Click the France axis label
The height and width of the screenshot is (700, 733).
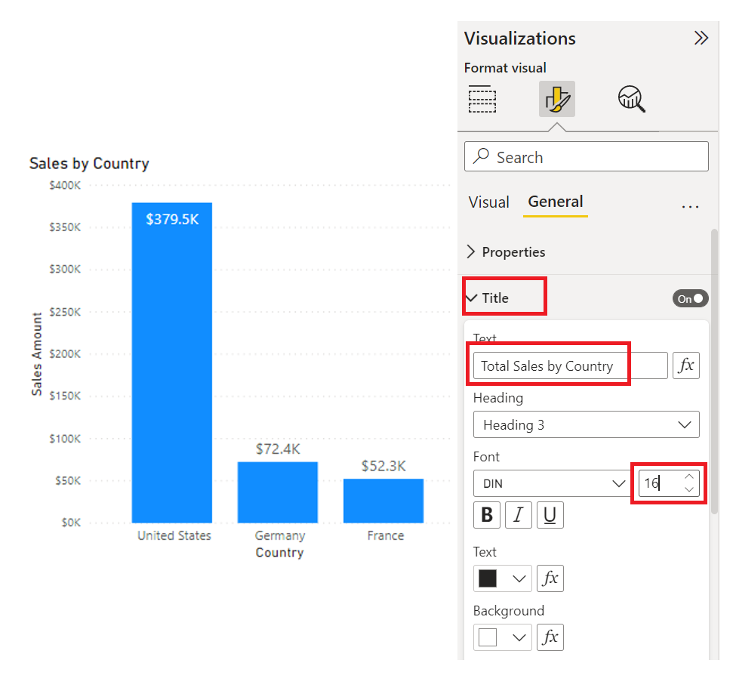(x=385, y=535)
